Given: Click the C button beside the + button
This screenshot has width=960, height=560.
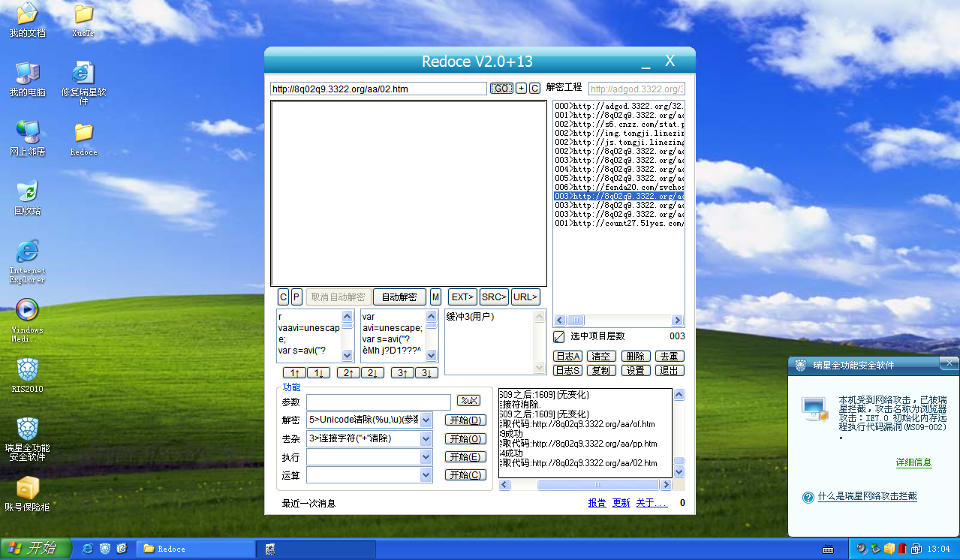Looking at the screenshot, I should point(535,89).
